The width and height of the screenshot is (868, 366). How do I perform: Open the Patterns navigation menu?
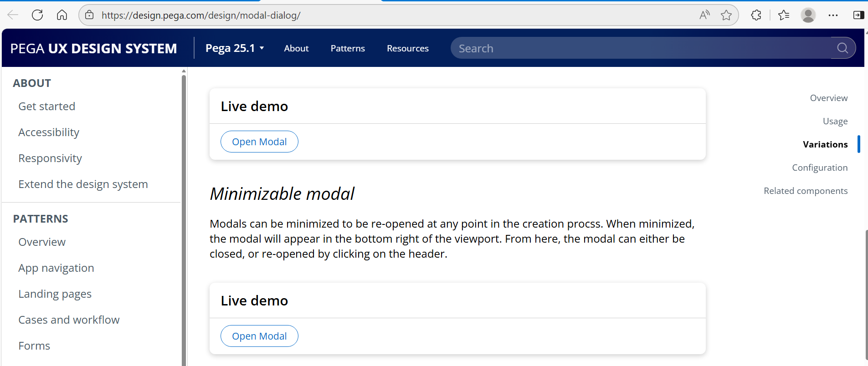pos(348,48)
